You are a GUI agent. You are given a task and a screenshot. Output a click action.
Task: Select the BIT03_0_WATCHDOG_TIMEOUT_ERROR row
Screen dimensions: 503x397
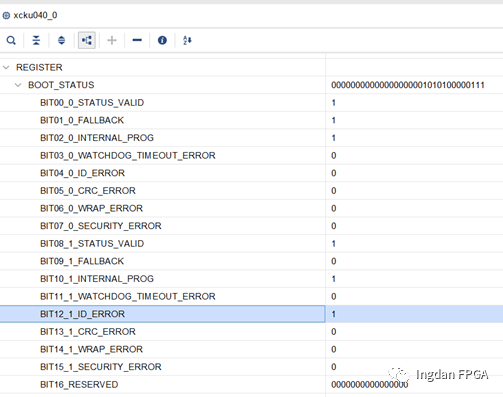coord(251,156)
